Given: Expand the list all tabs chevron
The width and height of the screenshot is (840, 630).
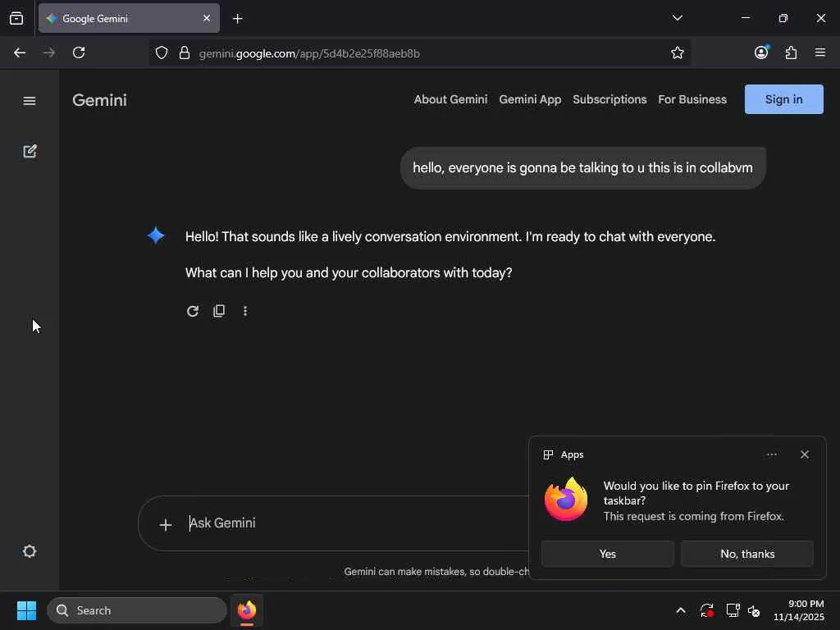Looking at the screenshot, I should tap(677, 18).
